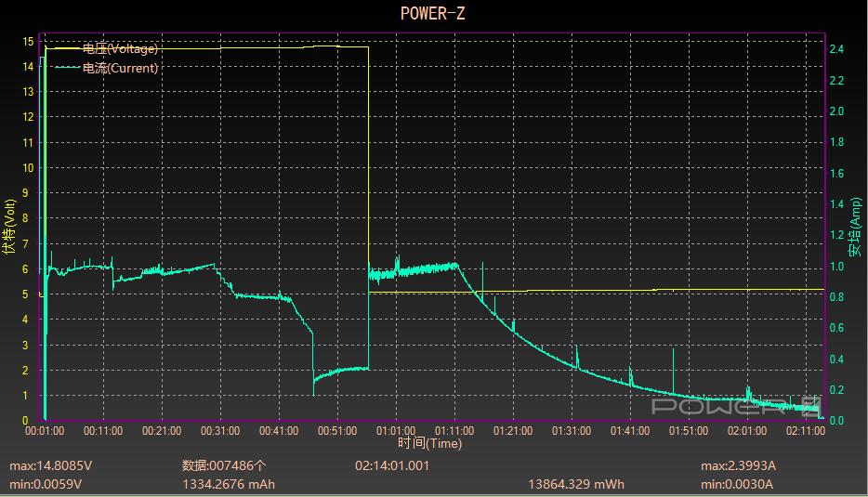Click the 00:51:00 time tick label
This screenshot has height=497, width=868.
337,431
